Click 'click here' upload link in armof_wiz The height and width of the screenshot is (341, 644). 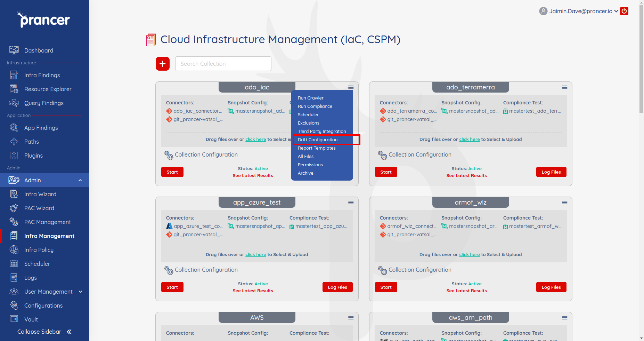tap(469, 255)
